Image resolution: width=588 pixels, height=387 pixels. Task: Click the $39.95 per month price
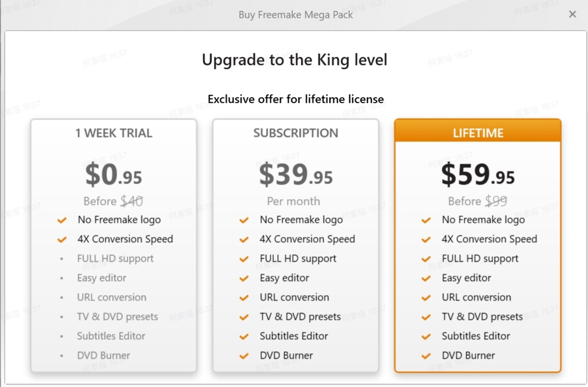[295, 174]
